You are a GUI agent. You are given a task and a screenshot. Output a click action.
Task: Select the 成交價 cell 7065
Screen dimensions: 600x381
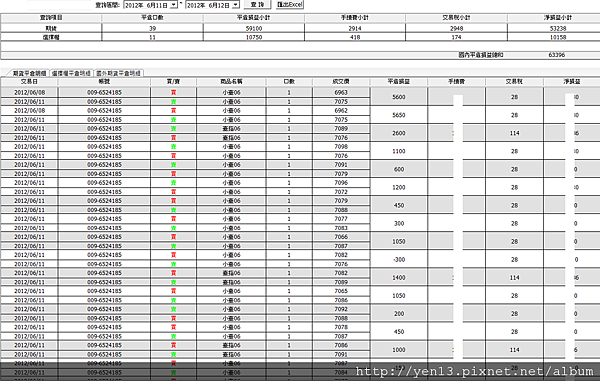pyautogui.click(x=341, y=291)
